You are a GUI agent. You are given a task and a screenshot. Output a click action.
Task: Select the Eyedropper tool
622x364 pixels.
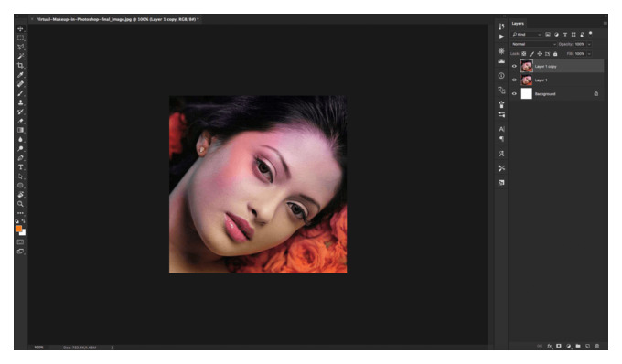point(20,75)
